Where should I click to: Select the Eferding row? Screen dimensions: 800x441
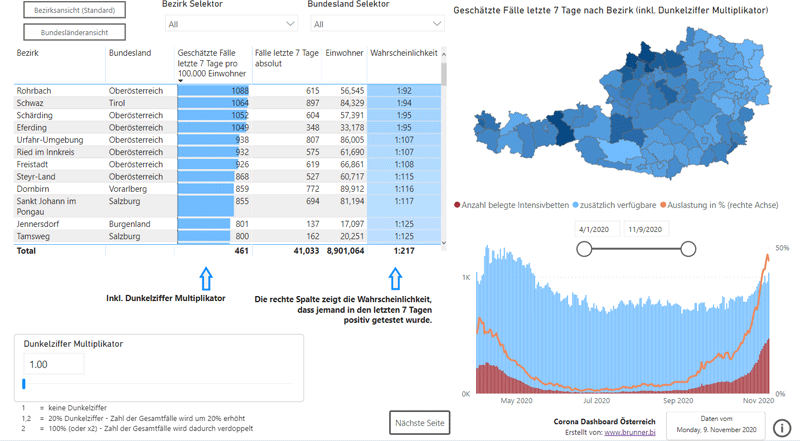[228, 127]
